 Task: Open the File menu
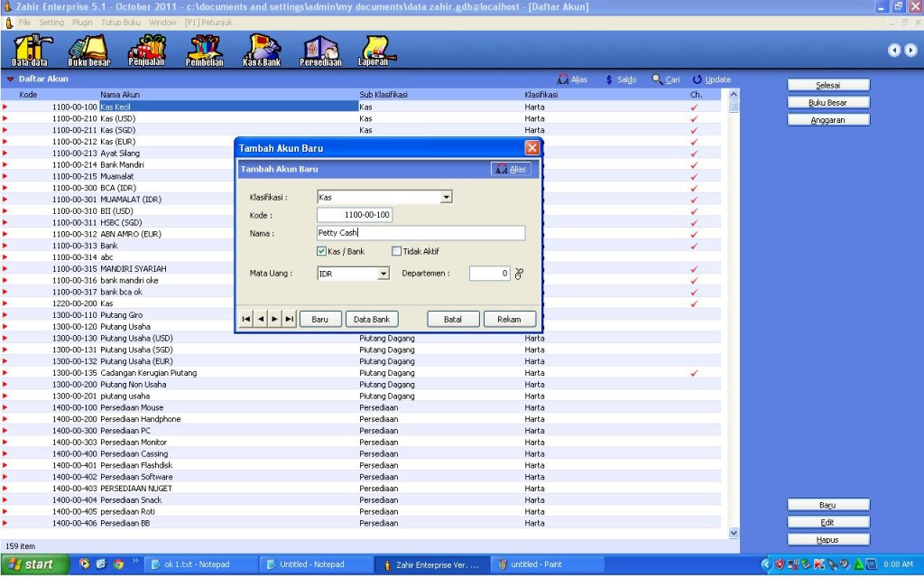(24, 23)
